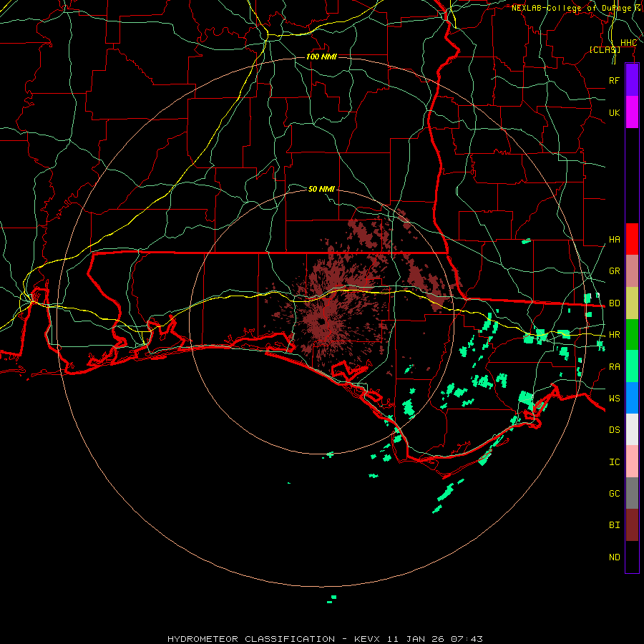Viewport: 644px width, 644px height.
Task: Click the magenta UK legend swatch
Action: 632,112
